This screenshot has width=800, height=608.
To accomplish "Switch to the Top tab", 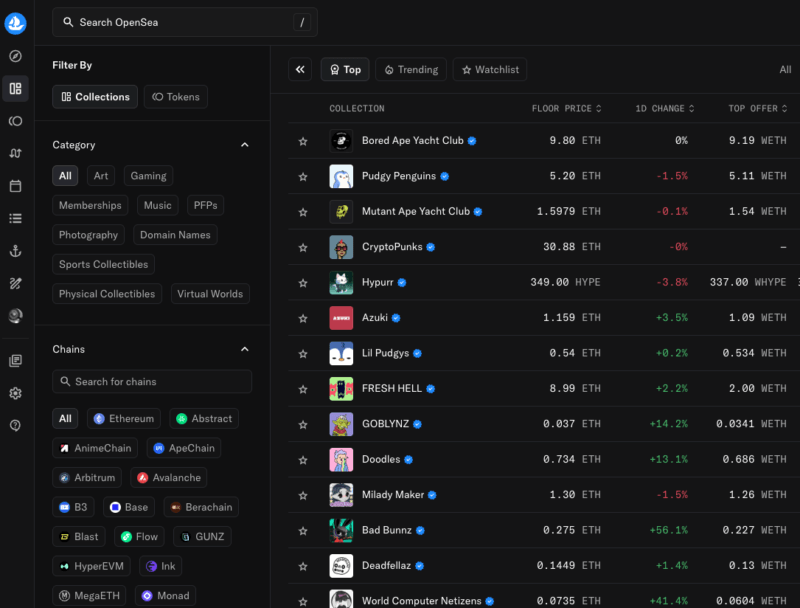I will pyautogui.click(x=345, y=69).
